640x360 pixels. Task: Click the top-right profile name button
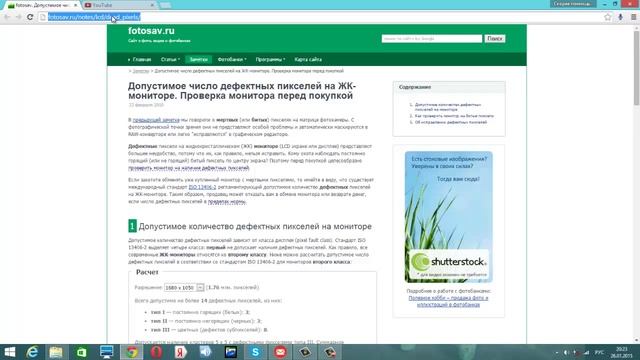(573, 4)
